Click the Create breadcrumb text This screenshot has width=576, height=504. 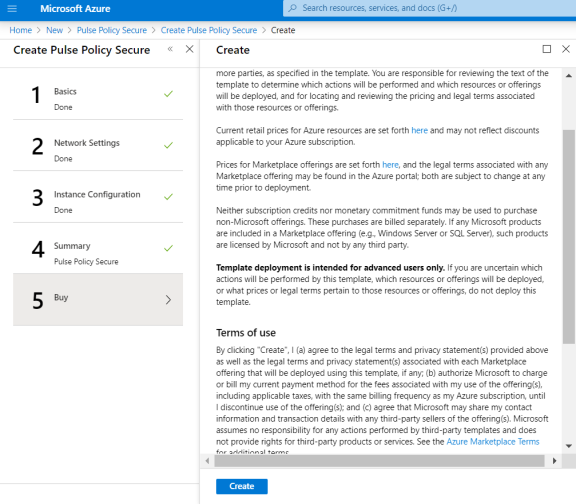[283, 30]
